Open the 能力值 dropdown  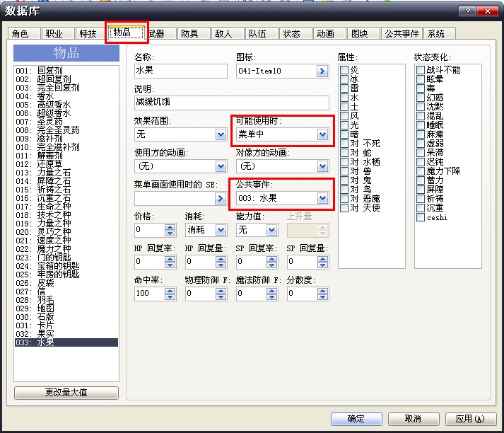271,230
